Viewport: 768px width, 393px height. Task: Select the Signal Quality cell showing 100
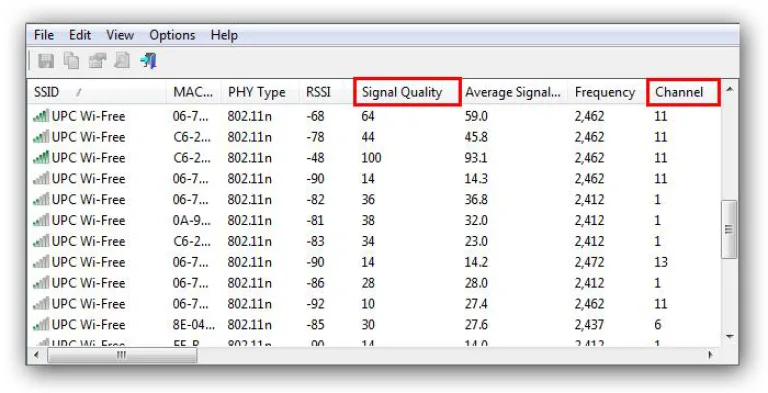coord(372,158)
